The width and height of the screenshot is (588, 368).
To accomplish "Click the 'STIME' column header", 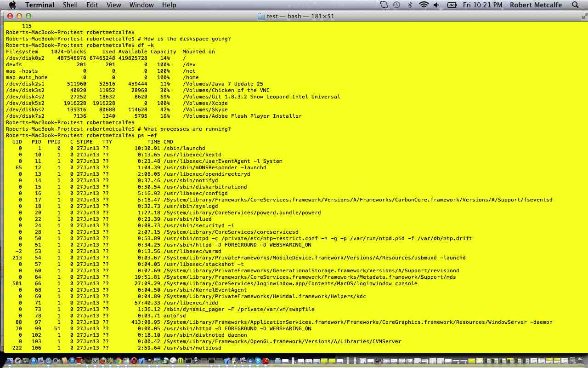I will [85, 142].
